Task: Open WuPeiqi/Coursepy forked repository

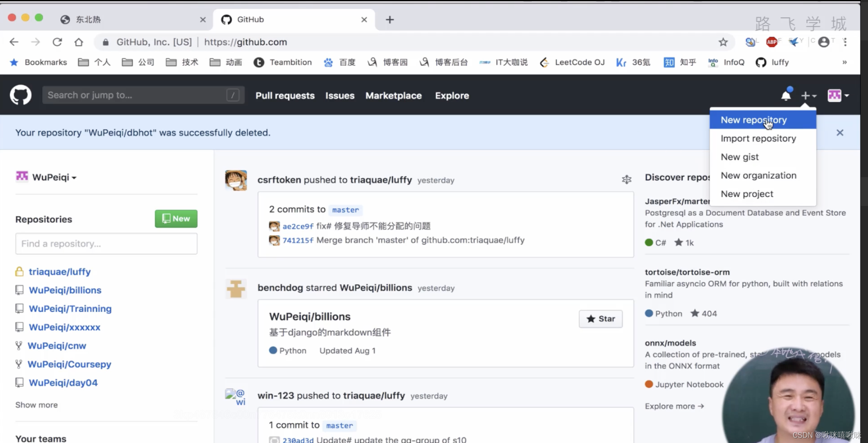Action: coord(69,364)
